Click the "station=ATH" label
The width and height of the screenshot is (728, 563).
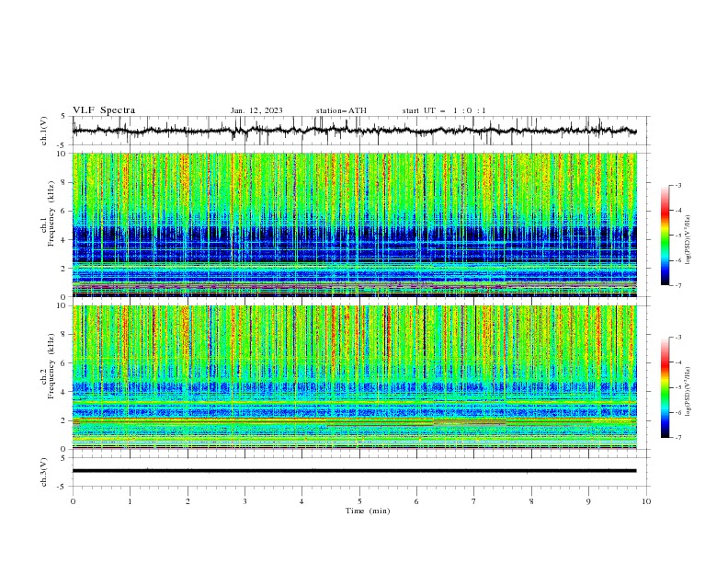[341, 110]
